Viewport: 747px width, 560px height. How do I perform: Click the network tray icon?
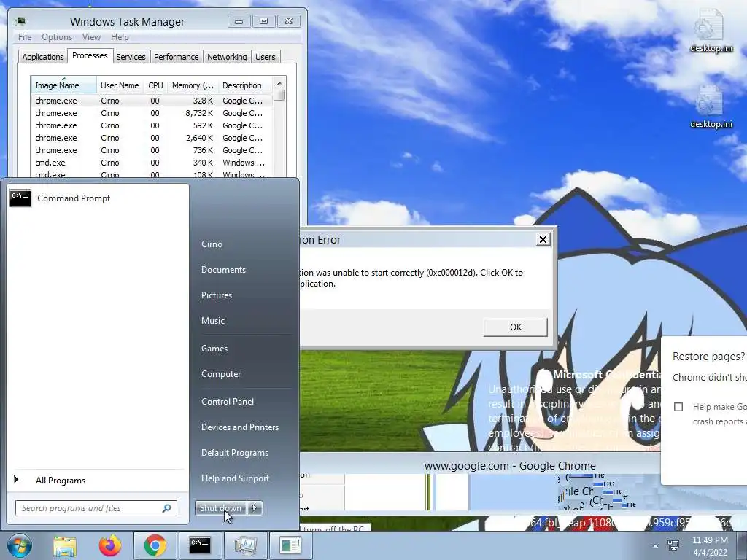click(673, 545)
